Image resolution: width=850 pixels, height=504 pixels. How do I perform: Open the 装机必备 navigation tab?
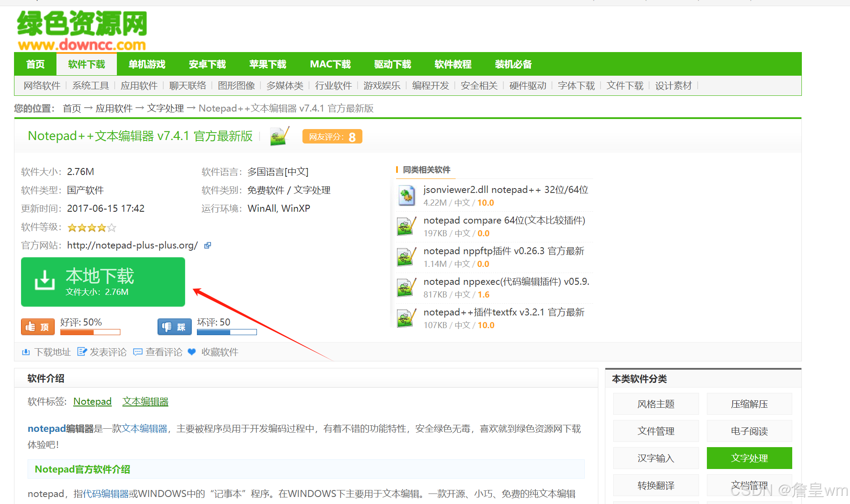coord(513,64)
